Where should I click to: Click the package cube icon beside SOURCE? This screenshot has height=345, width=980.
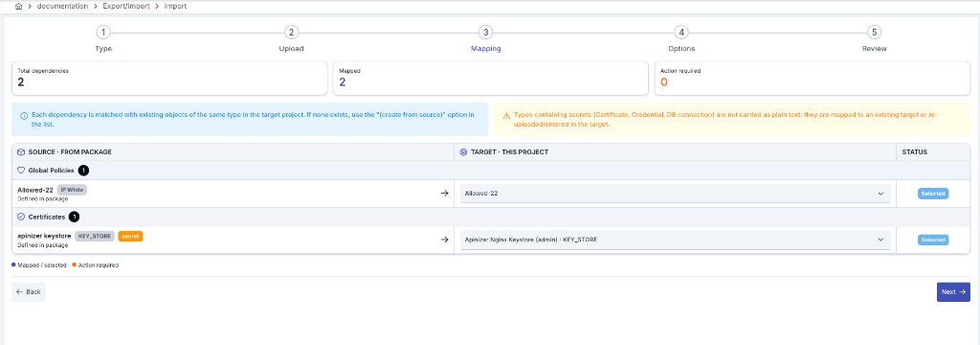[21, 152]
